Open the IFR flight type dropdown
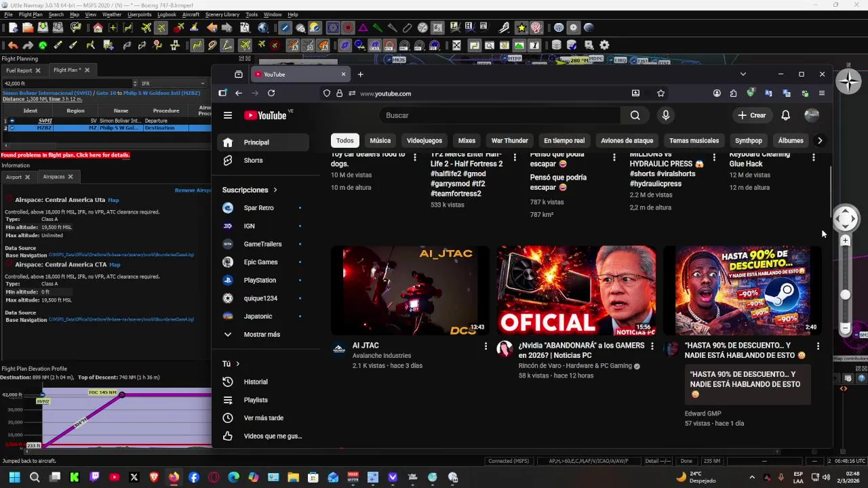Viewport: 868px width, 488px height. coord(173,83)
